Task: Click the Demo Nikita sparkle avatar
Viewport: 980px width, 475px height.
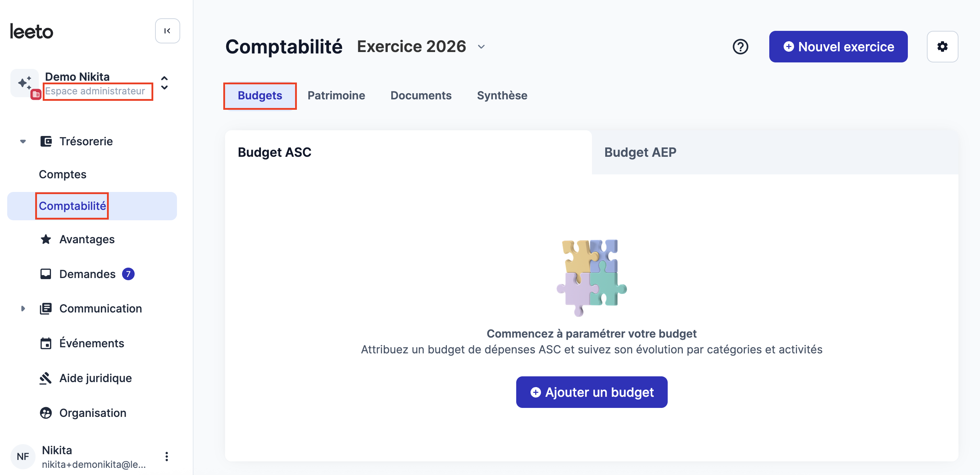Action: coord(25,83)
